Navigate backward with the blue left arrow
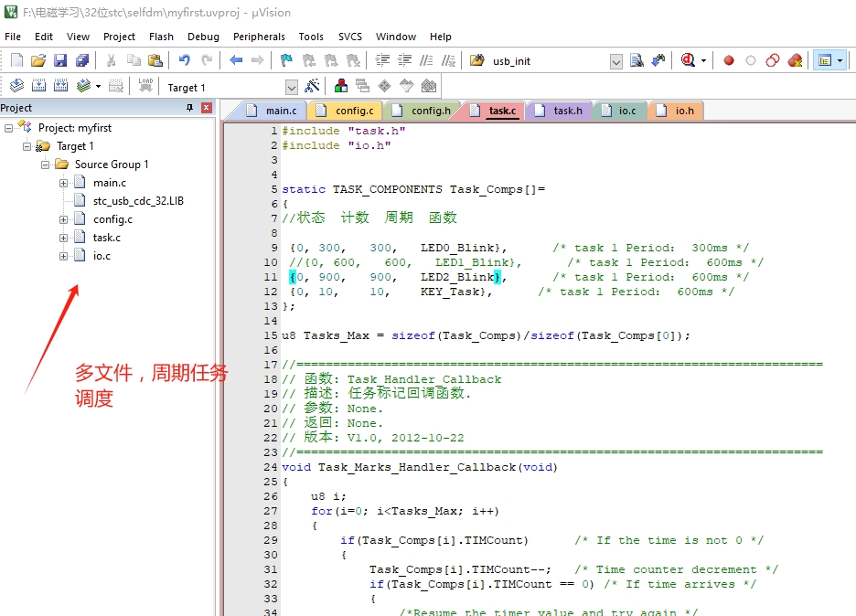Image resolution: width=856 pixels, height=616 pixels. coord(236,60)
